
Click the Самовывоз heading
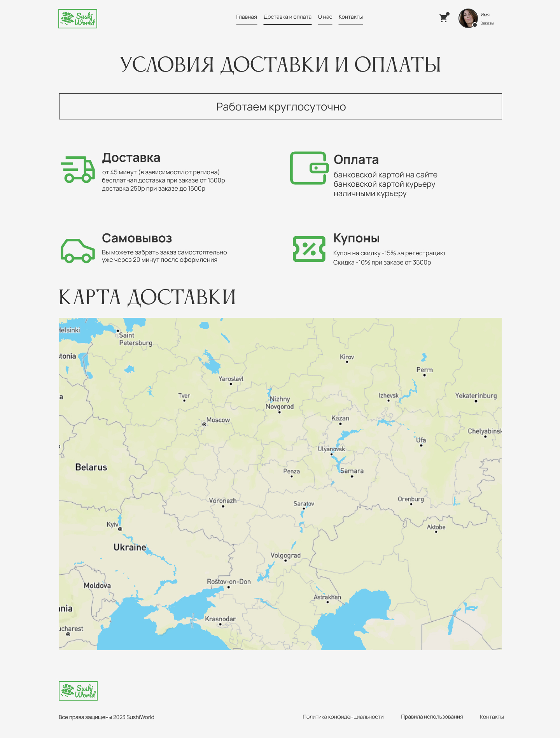[137, 238]
